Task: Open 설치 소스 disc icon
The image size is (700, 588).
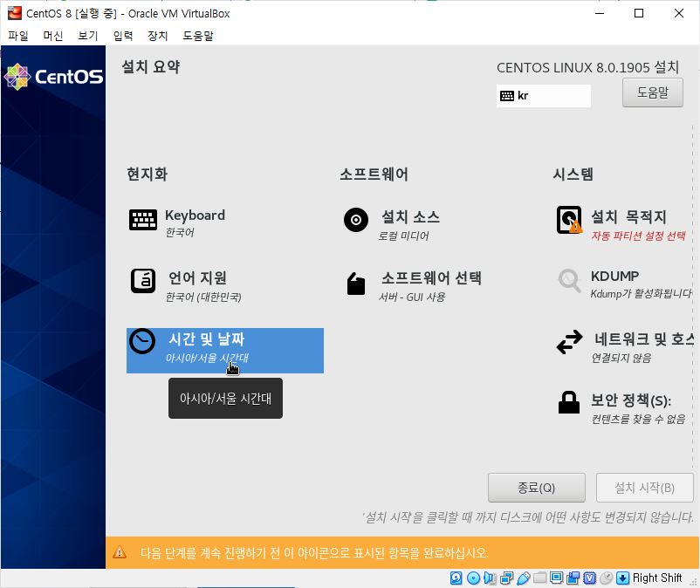Action: pos(356,220)
